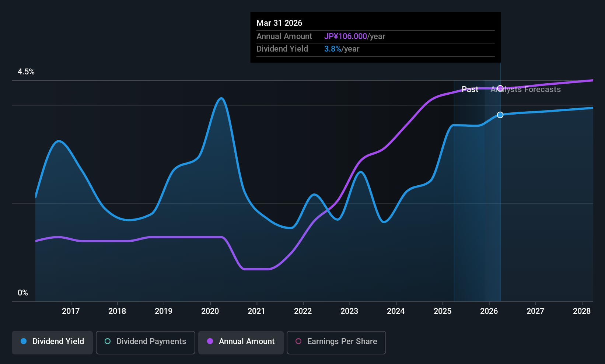Image resolution: width=605 pixels, height=364 pixels.
Task: Click the Analysts Forecasts region label
Action: tap(525, 90)
